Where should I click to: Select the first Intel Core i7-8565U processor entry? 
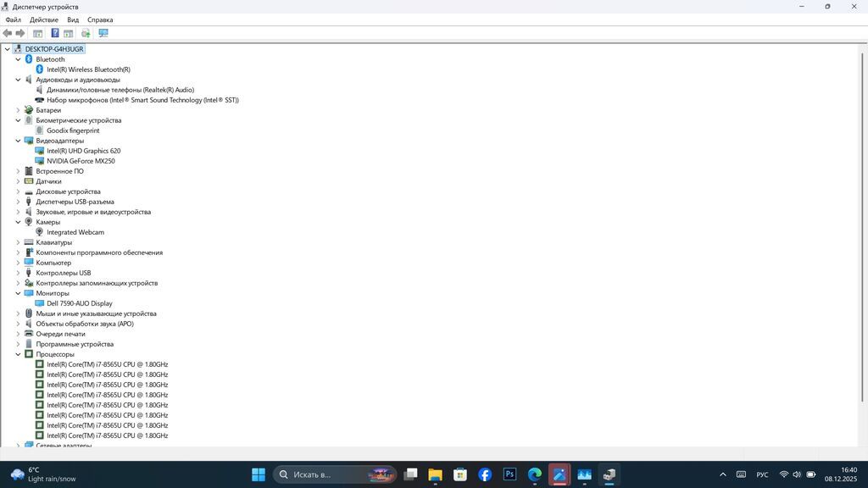coord(108,364)
